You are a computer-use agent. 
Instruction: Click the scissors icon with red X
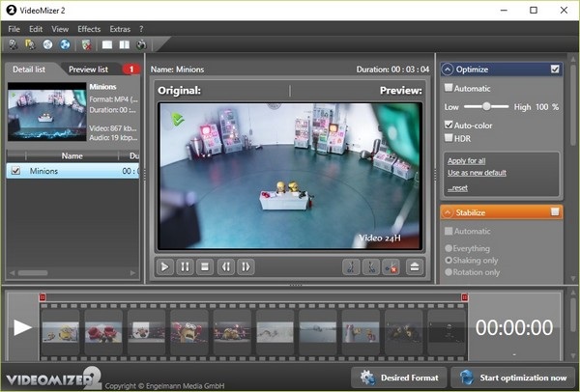click(391, 266)
